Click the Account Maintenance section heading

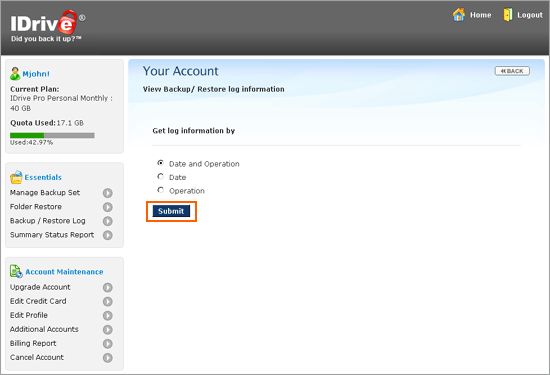(64, 272)
